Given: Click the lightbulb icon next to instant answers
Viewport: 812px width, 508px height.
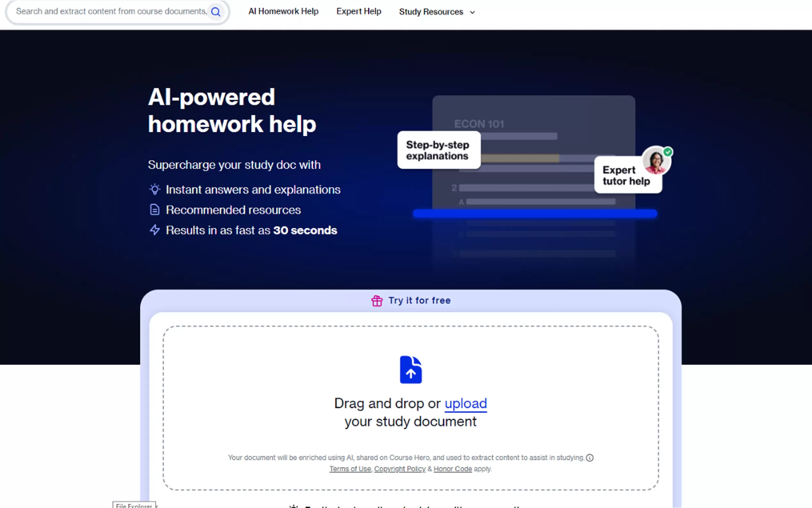Looking at the screenshot, I should coord(154,189).
